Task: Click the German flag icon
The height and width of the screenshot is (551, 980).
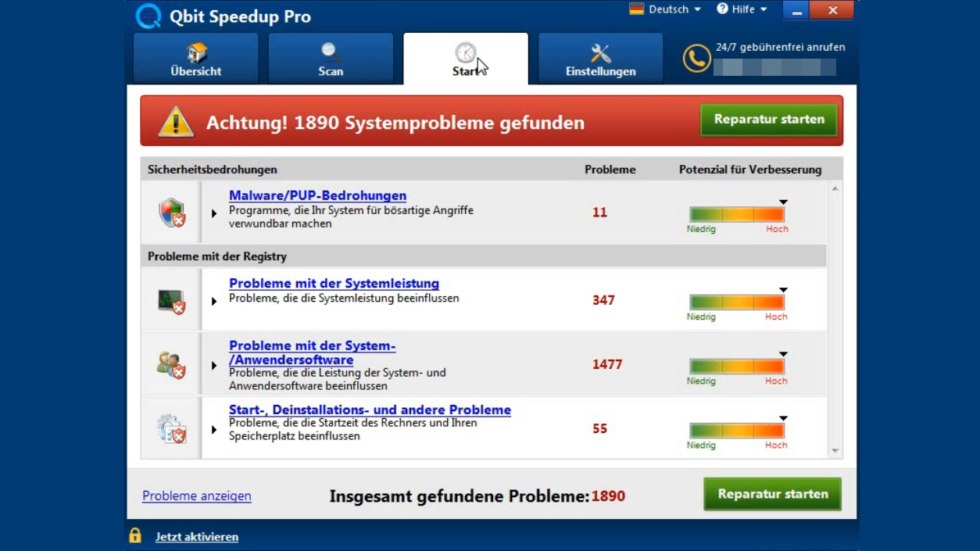Action: (636, 9)
